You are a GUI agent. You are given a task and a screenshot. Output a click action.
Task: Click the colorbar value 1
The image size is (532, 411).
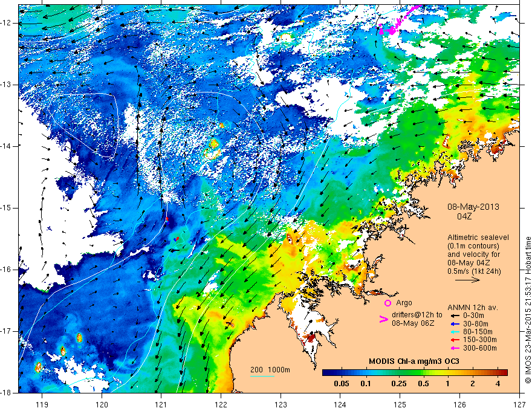(447, 384)
